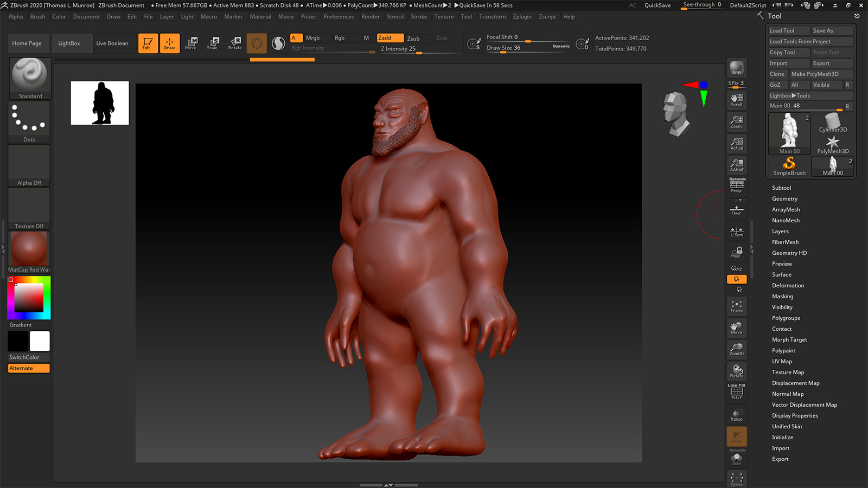Select the Scale transform tool
868x488 pixels.
coord(213,43)
